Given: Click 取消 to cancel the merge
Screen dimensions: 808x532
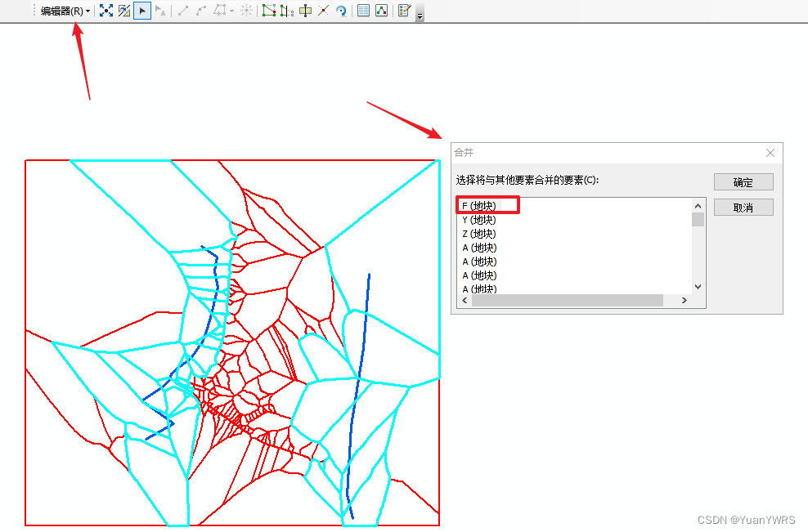Looking at the screenshot, I should coord(743,208).
